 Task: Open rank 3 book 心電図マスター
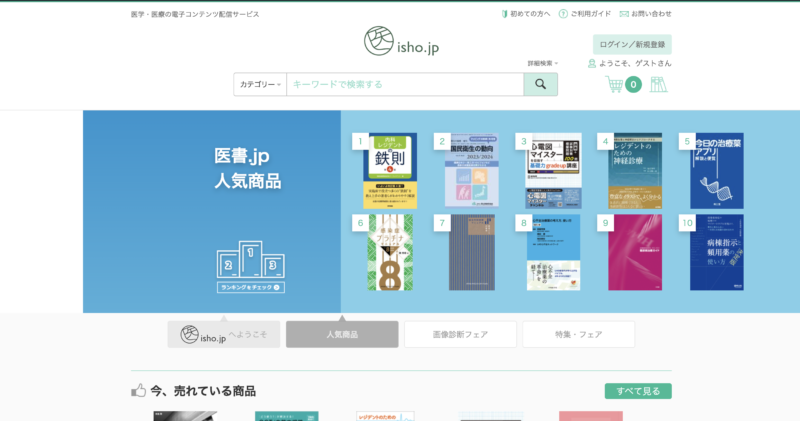554,171
